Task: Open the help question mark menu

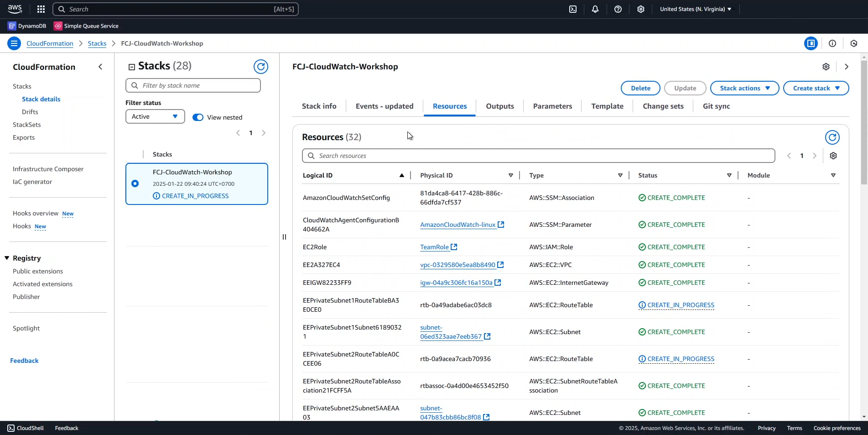Action: click(x=618, y=9)
